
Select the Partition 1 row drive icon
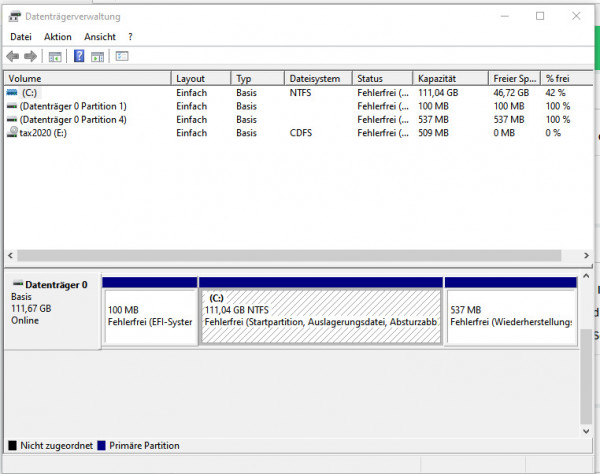point(12,106)
